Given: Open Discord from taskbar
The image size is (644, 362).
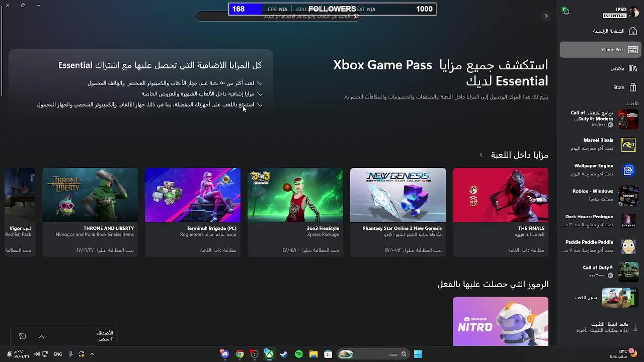Looking at the screenshot, I should (x=224, y=354).
